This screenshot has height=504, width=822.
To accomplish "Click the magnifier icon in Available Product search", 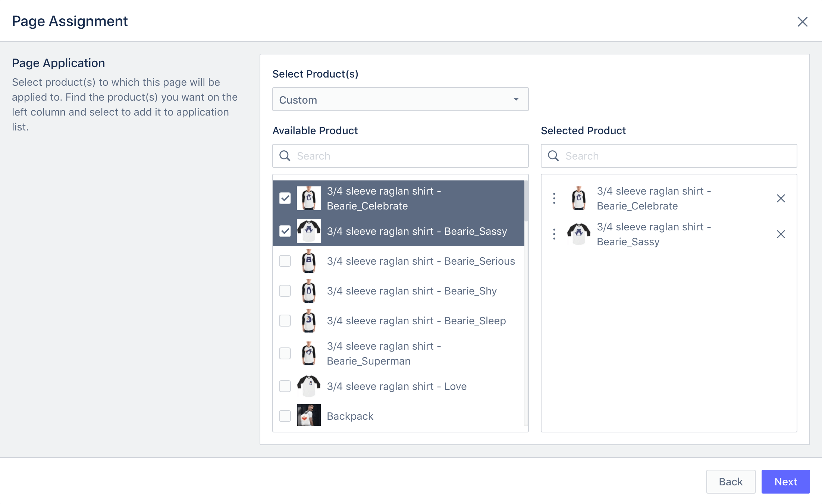I will pyautogui.click(x=285, y=156).
